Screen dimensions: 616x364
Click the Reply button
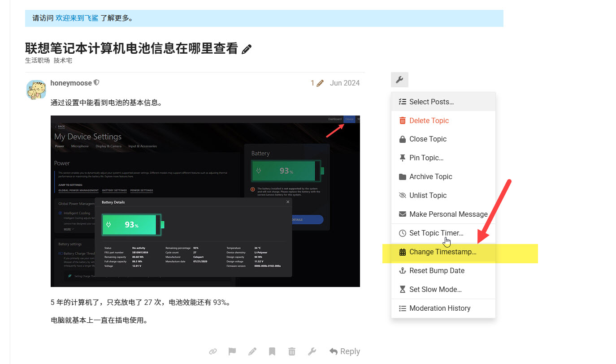pos(345,351)
